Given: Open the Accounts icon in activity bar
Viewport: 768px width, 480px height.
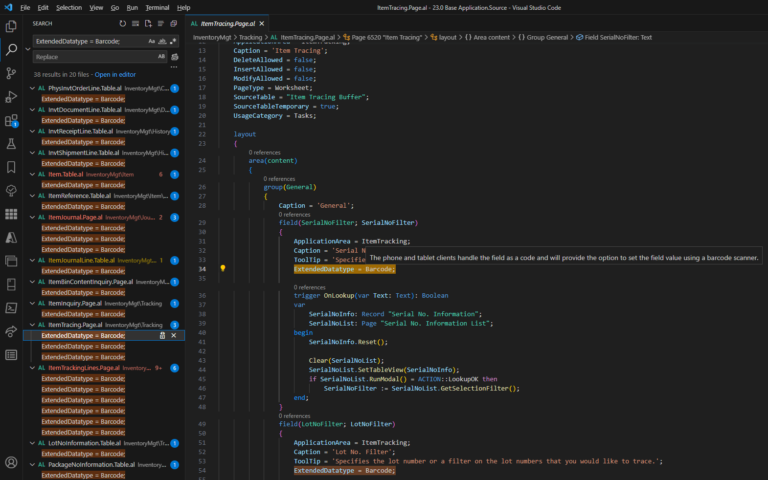Looking at the screenshot, I should click(11, 462).
